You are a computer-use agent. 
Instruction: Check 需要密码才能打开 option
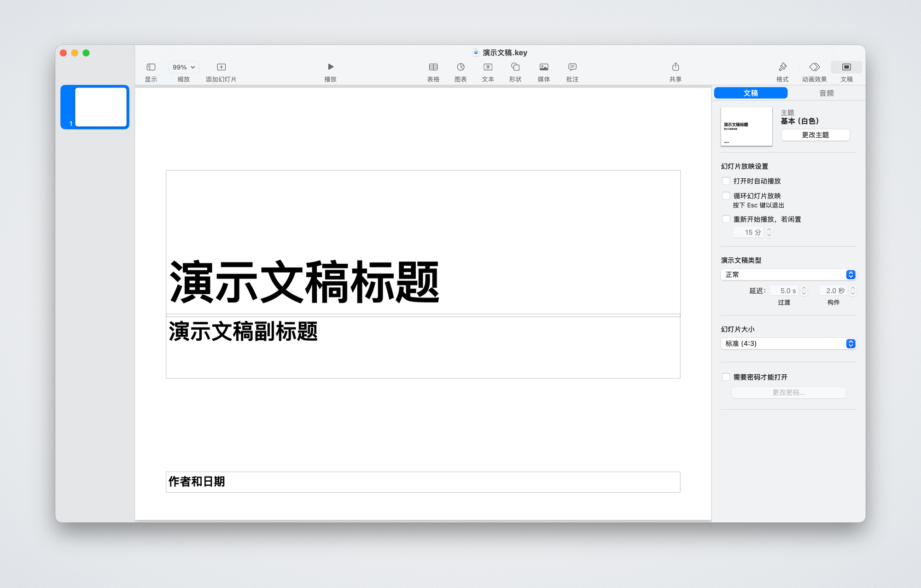click(726, 377)
